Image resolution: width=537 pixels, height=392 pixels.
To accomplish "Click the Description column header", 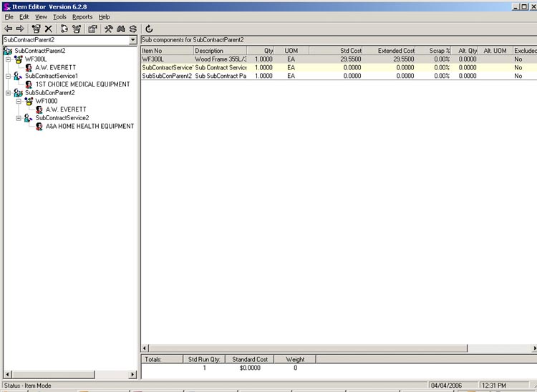I will tap(219, 51).
